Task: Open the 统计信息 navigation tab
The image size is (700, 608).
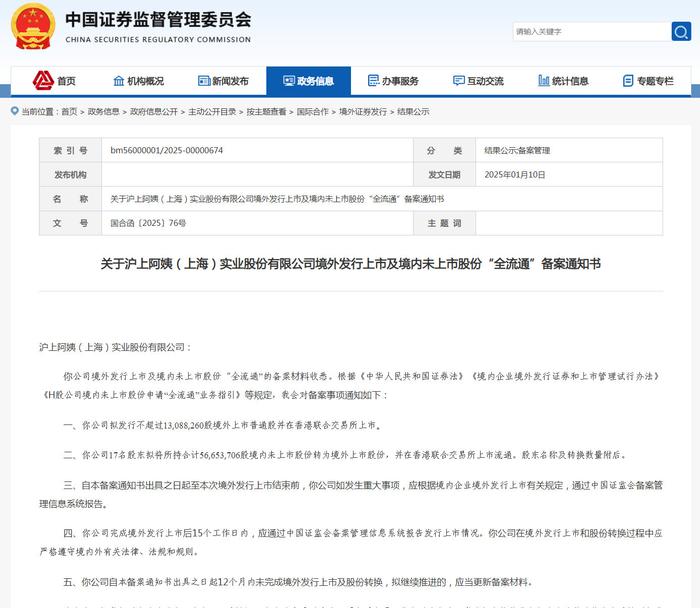Action: tap(570, 81)
